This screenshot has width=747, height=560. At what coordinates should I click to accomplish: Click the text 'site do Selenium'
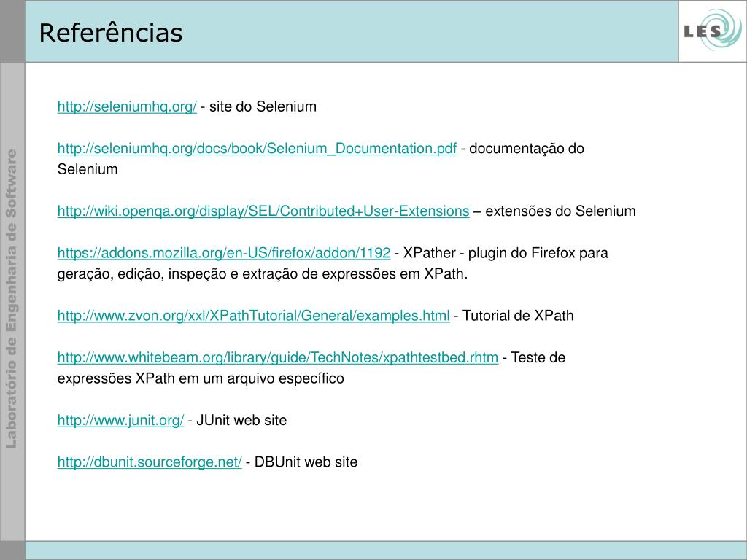(263, 106)
